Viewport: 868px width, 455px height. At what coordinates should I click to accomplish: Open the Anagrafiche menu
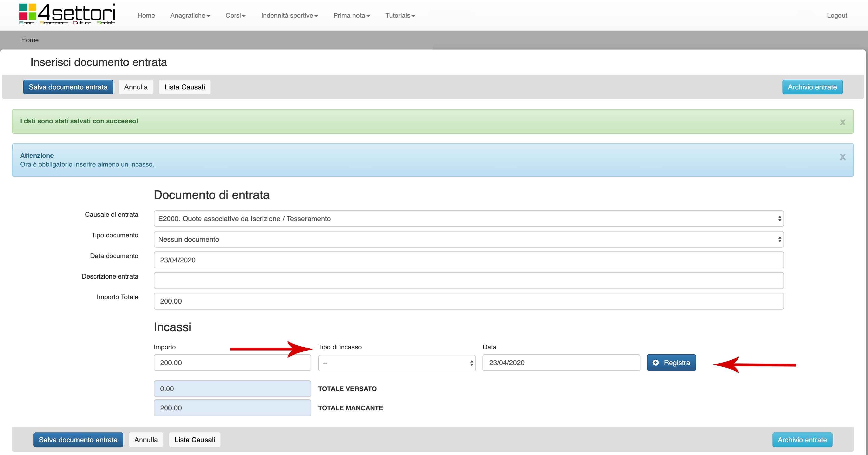click(x=190, y=15)
